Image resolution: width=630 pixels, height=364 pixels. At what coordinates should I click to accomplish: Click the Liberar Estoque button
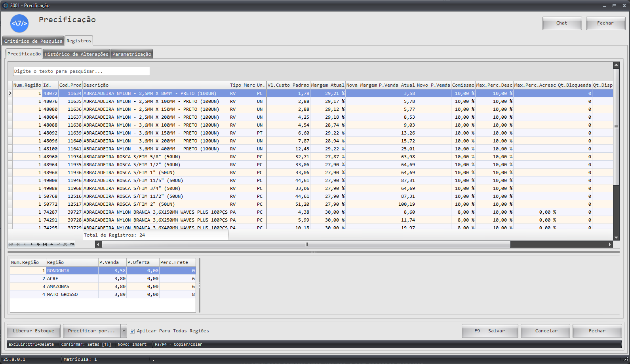tap(33, 331)
